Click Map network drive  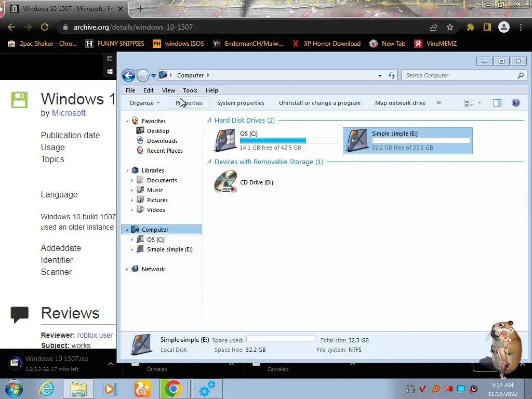click(x=400, y=103)
